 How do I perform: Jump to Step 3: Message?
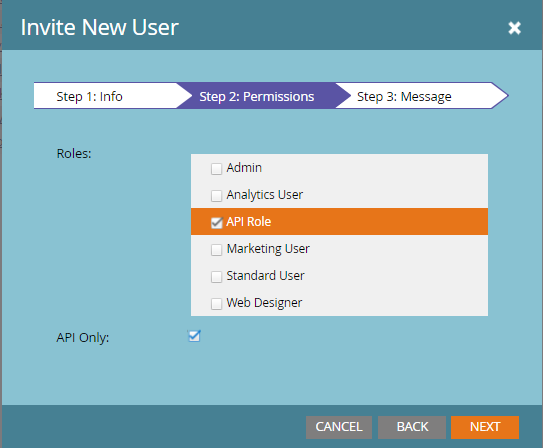point(420,96)
